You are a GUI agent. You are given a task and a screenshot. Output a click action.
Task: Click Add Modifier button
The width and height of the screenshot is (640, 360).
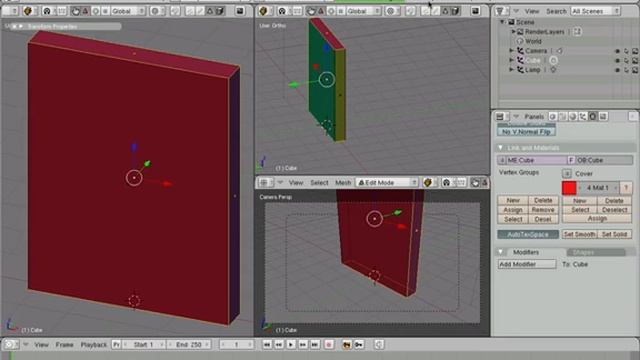coord(527,264)
